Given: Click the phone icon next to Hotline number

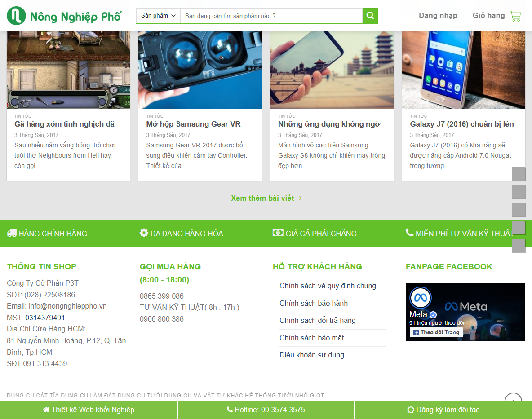Looking at the screenshot, I should coord(230,410).
